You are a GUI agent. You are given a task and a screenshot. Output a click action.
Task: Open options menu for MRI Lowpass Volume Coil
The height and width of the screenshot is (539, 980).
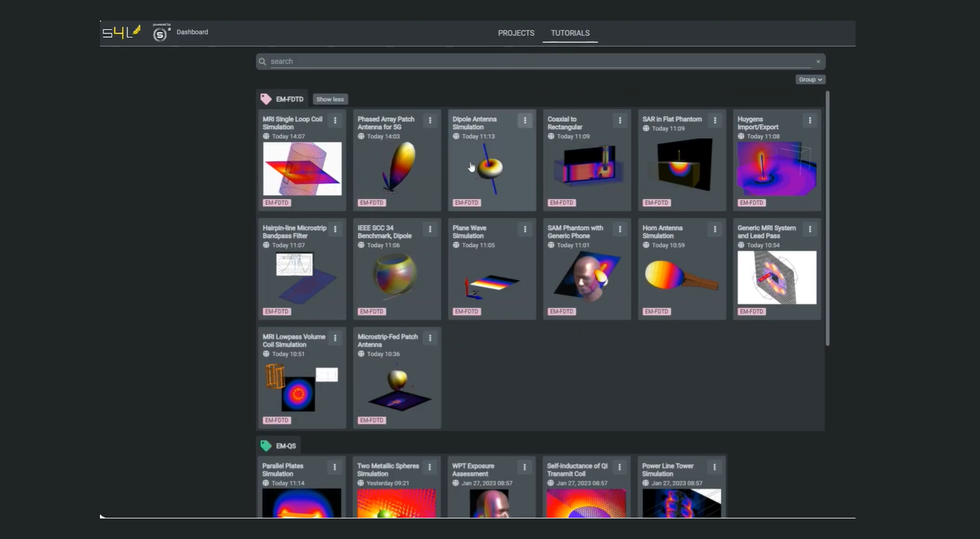[x=335, y=338]
